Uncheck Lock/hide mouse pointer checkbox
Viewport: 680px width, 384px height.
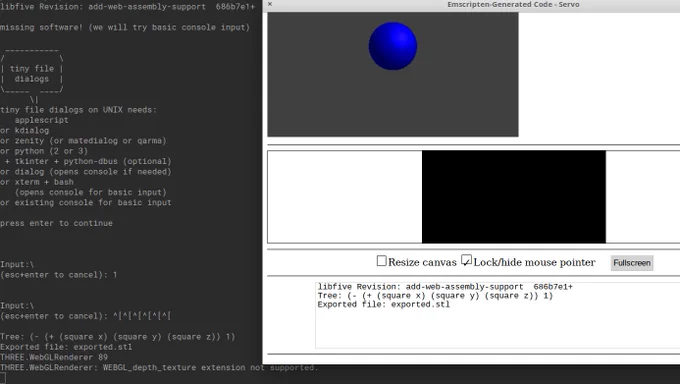click(466, 260)
